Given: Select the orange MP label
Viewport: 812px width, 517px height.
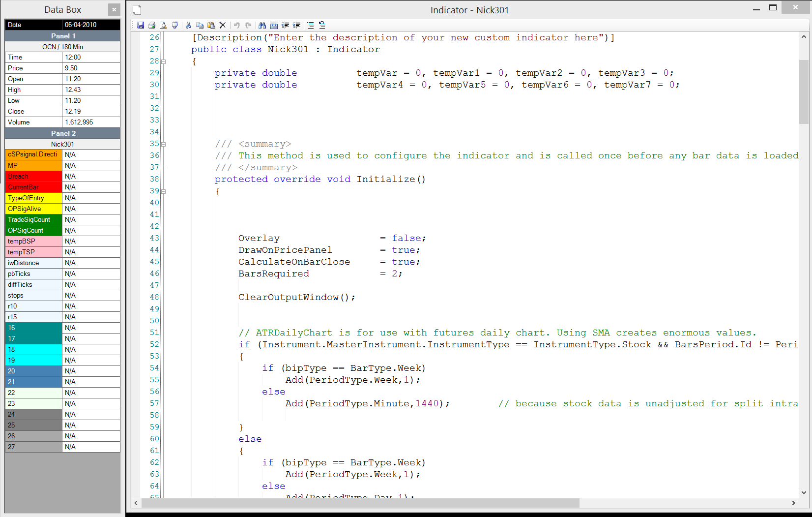Looking at the screenshot, I should [33, 165].
